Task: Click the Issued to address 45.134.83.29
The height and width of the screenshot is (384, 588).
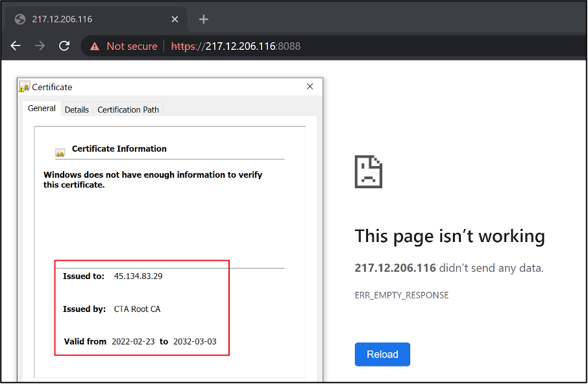Action: click(x=138, y=276)
